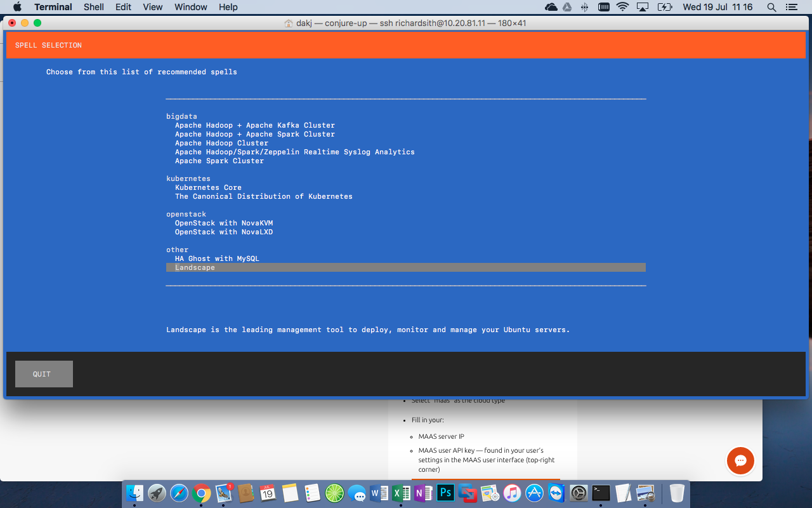The image size is (812, 508).
Task: Open Mail with unread badge in Dock
Action: pyautogui.click(x=224, y=493)
